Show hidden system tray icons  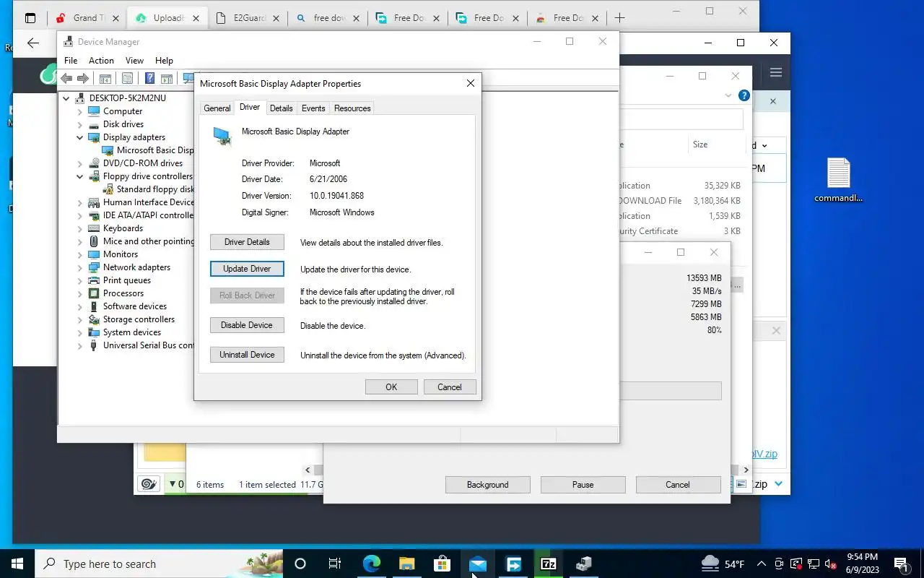[761, 564]
